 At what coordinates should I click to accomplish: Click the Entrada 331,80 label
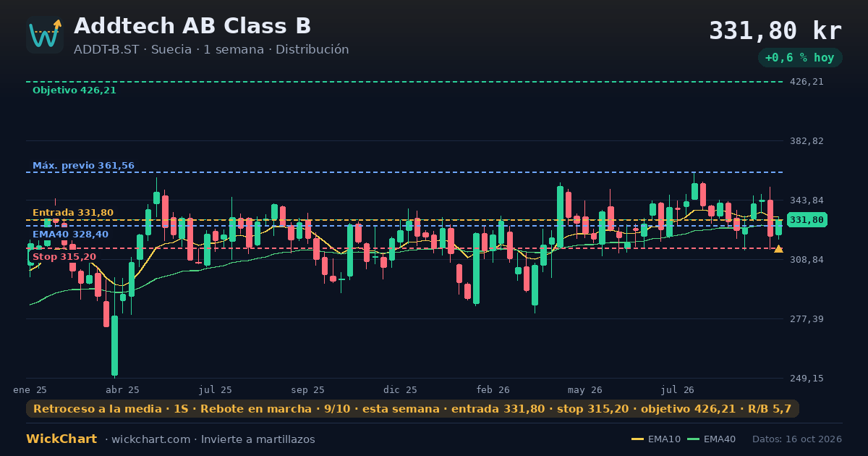coord(73,212)
